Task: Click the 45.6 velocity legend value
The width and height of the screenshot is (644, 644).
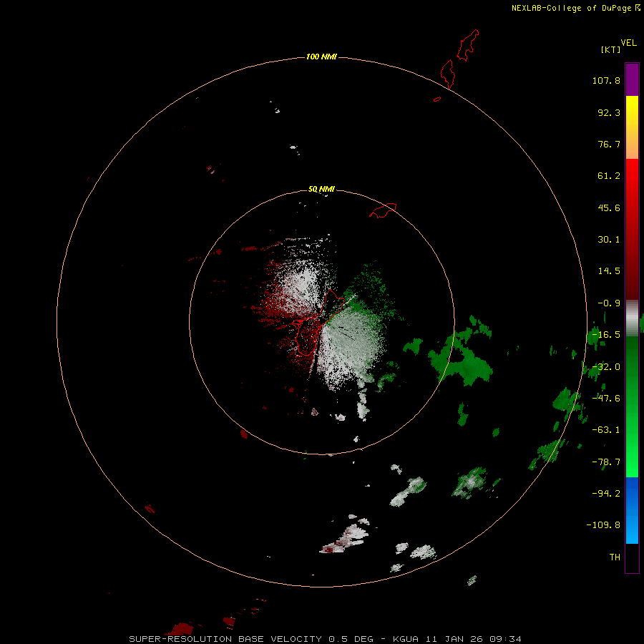Action: pos(609,208)
